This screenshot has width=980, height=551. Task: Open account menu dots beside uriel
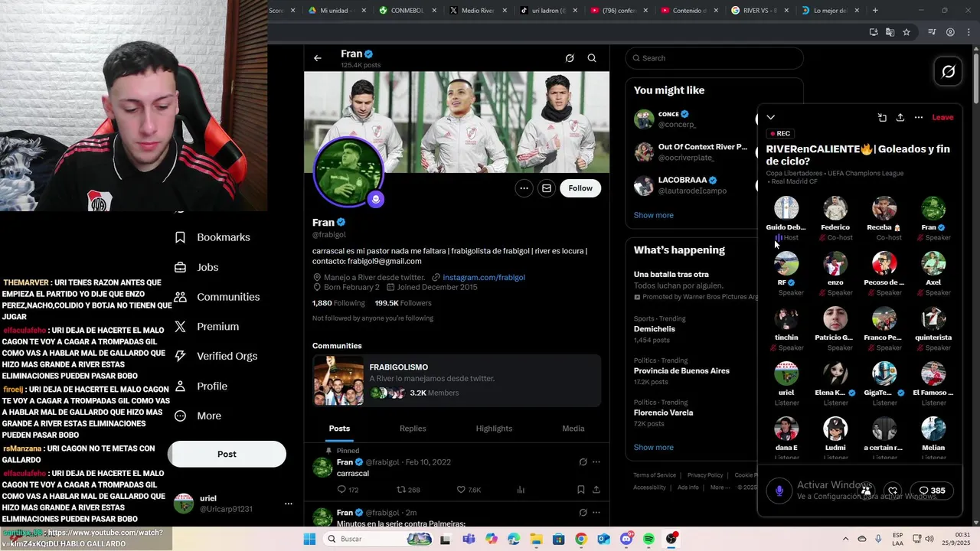[288, 504]
